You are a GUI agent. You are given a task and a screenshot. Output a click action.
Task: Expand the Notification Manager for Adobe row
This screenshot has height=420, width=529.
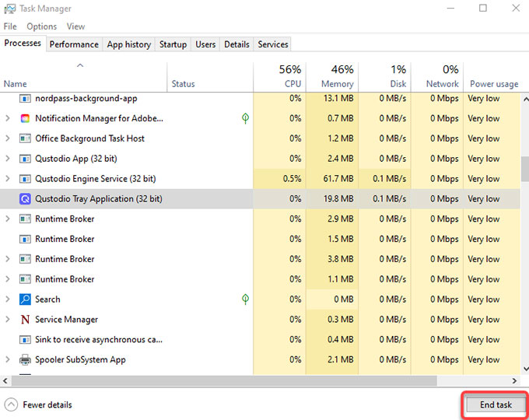[x=8, y=118]
